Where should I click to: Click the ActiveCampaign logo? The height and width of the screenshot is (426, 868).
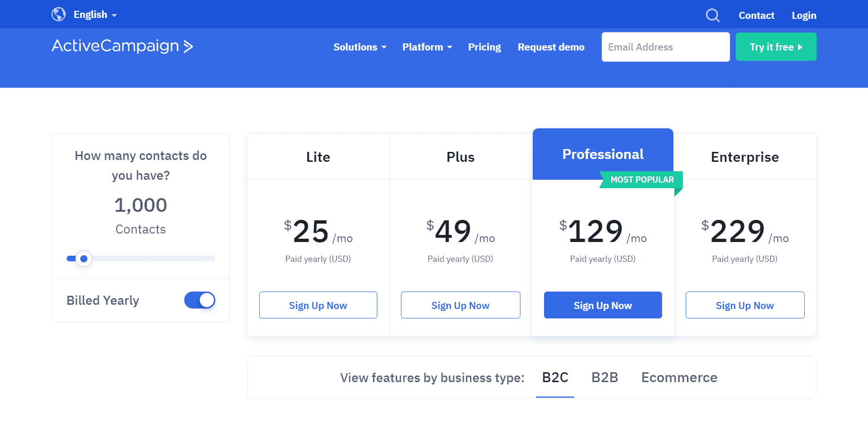click(122, 46)
